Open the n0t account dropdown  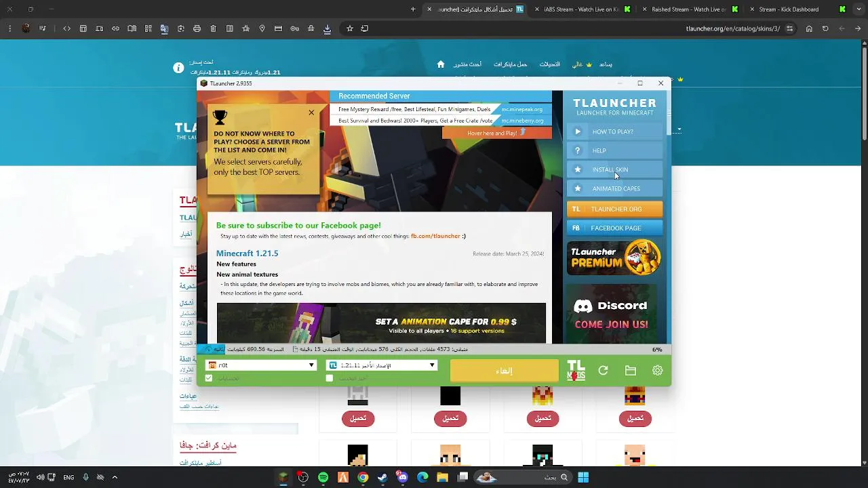[x=261, y=365]
